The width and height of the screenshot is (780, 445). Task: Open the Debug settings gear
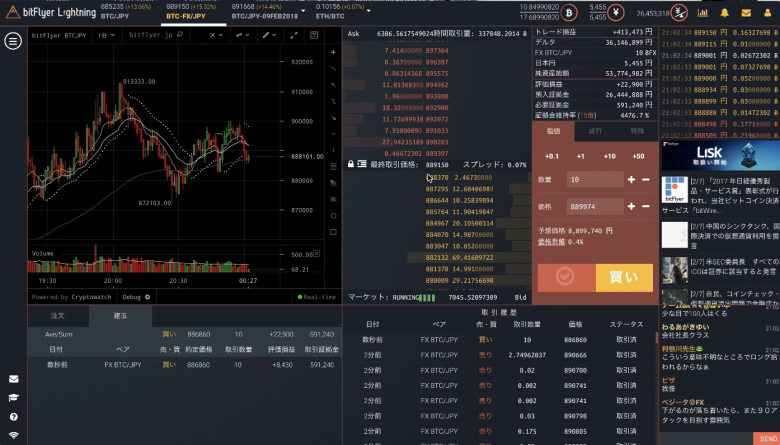tap(147, 297)
